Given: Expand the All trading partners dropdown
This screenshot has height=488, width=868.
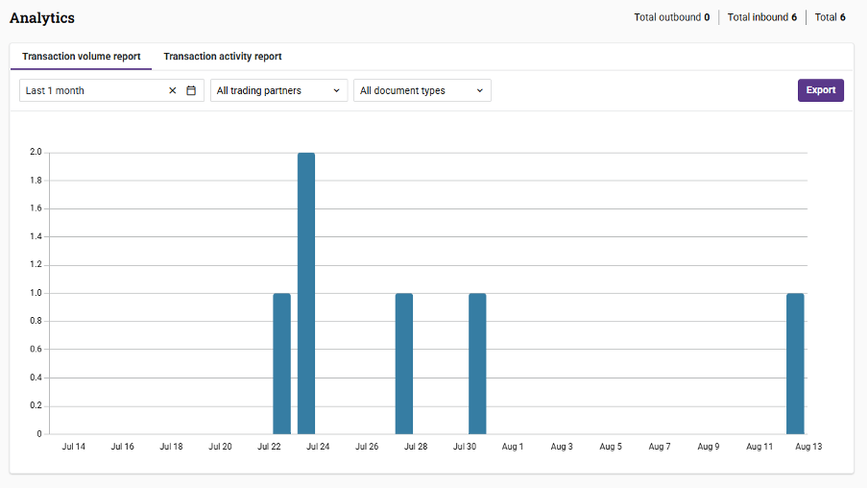Looking at the screenshot, I should [278, 90].
